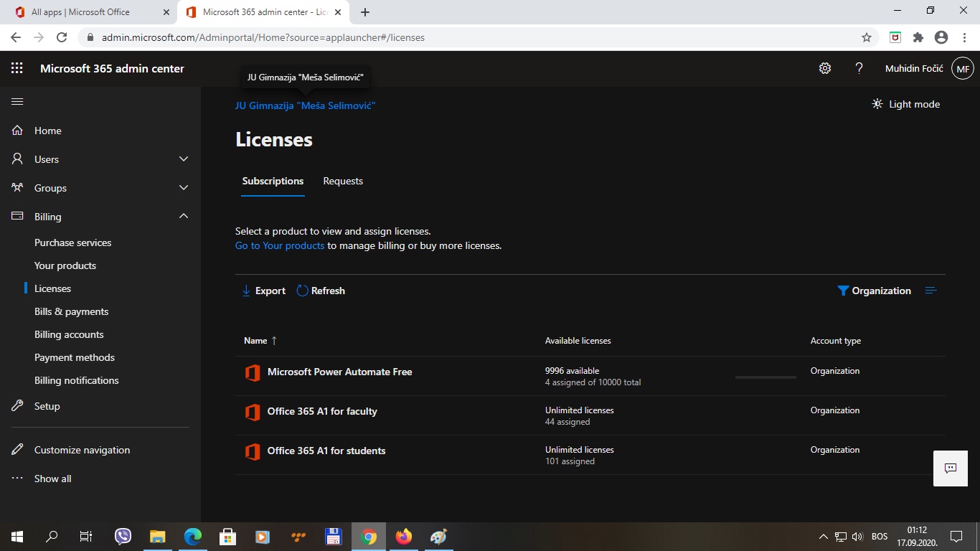Open Microsoft Power Automate Free product
980x551 pixels.
point(340,372)
